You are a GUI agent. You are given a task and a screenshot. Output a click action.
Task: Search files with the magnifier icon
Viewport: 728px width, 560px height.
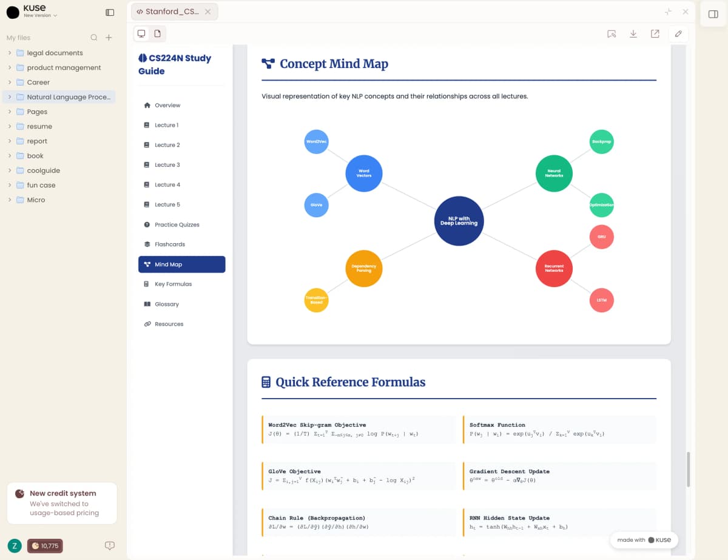94,38
